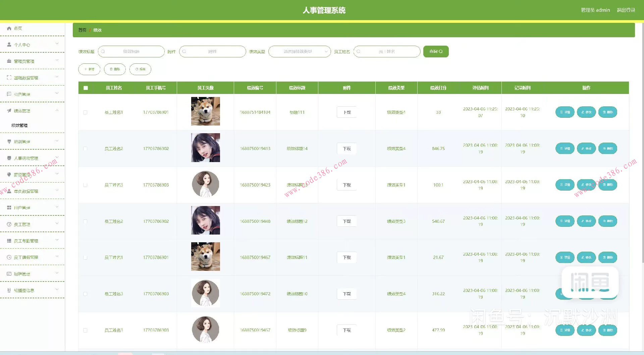The width and height of the screenshot is (644, 355).
Task: Click the magnifier icon in 附件 search box
Action: tap(184, 52)
